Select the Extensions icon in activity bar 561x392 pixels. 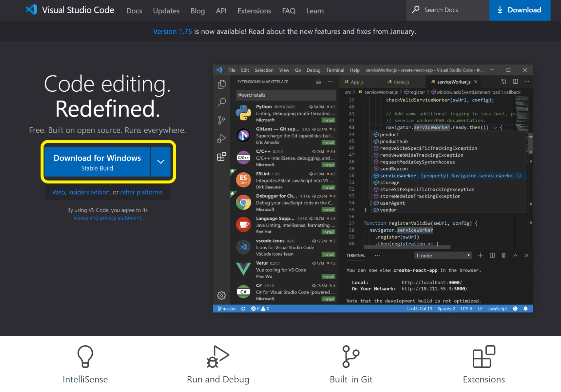(222, 157)
